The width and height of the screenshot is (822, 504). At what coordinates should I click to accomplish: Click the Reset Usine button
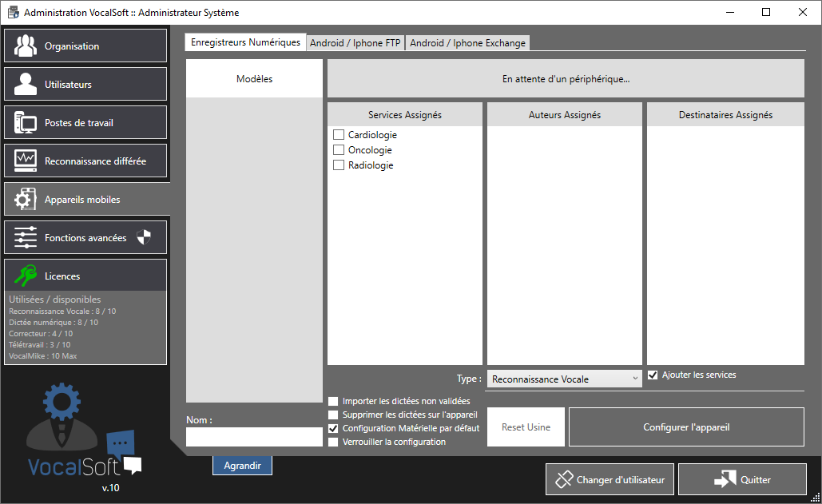pyautogui.click(x=526, y=427)
